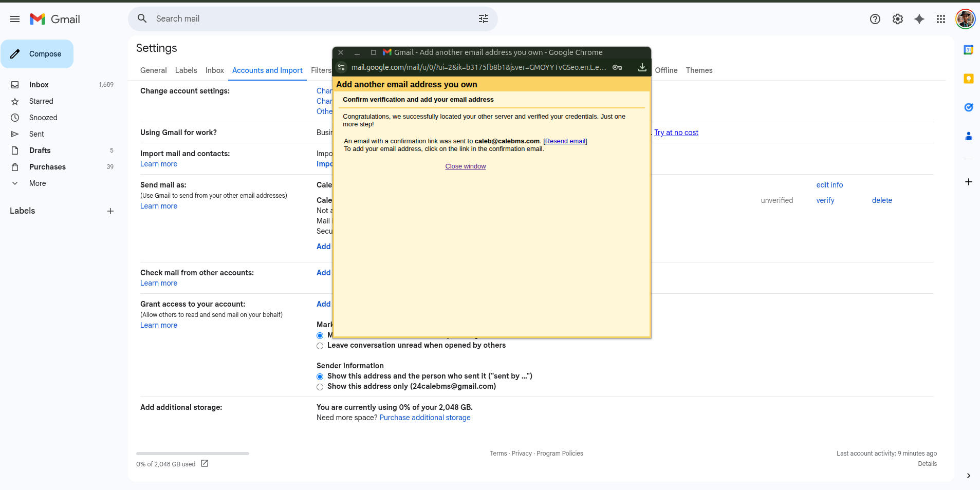Click the password key icon in popup
The image size is (980, 490).
click(617, 67)
